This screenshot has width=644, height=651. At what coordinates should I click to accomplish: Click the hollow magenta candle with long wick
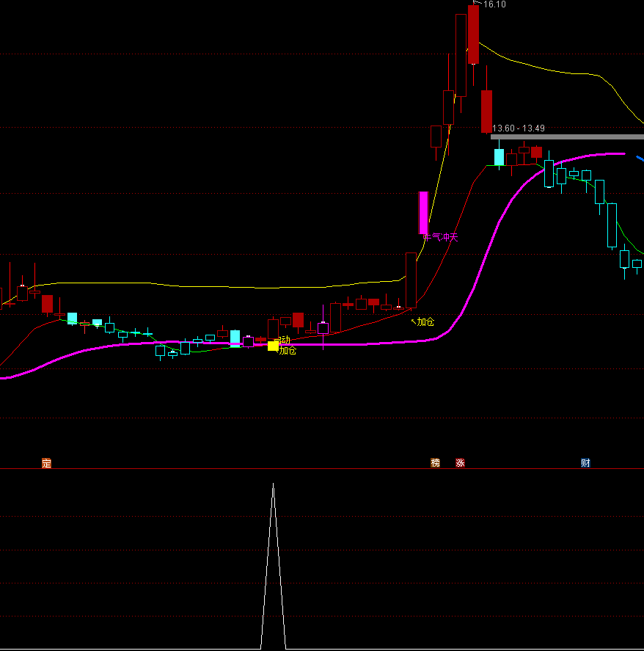(x=323, y=328)
